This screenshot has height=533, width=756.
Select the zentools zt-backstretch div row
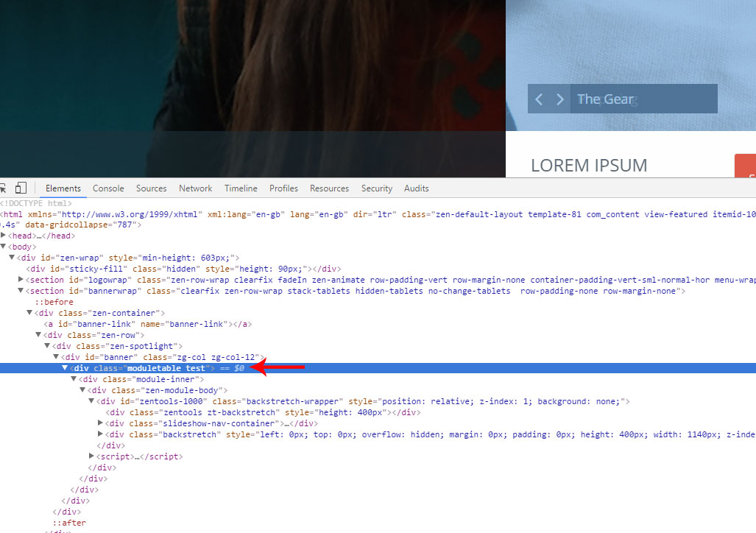click(x=264, y=412)
